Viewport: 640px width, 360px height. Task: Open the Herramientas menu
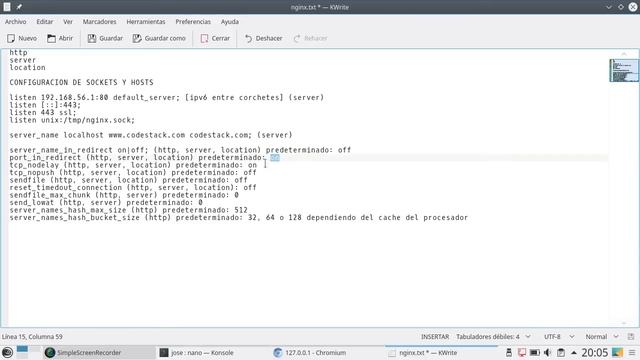click(x=146, y=22)
